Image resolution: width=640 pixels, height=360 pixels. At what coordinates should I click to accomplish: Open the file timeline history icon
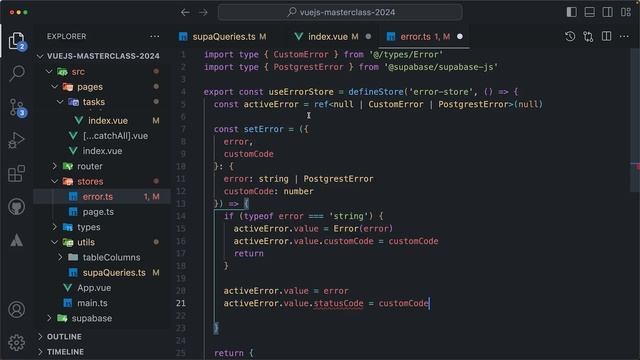point(570,37)
